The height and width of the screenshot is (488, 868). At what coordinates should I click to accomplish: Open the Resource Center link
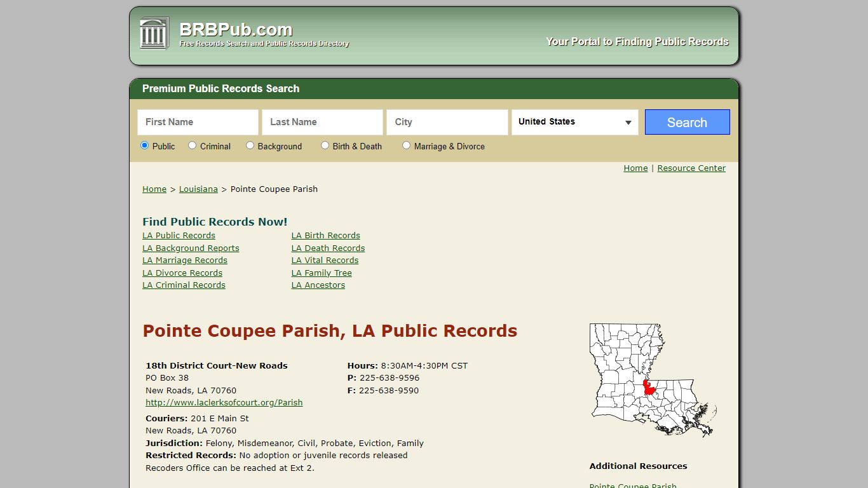pos(691,168)
